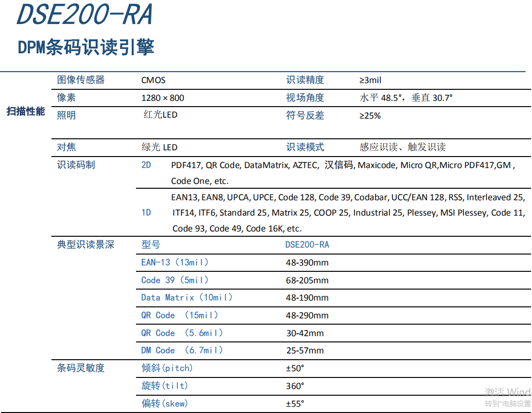Click the DSE200-RA model name cell

pos(307,245)
